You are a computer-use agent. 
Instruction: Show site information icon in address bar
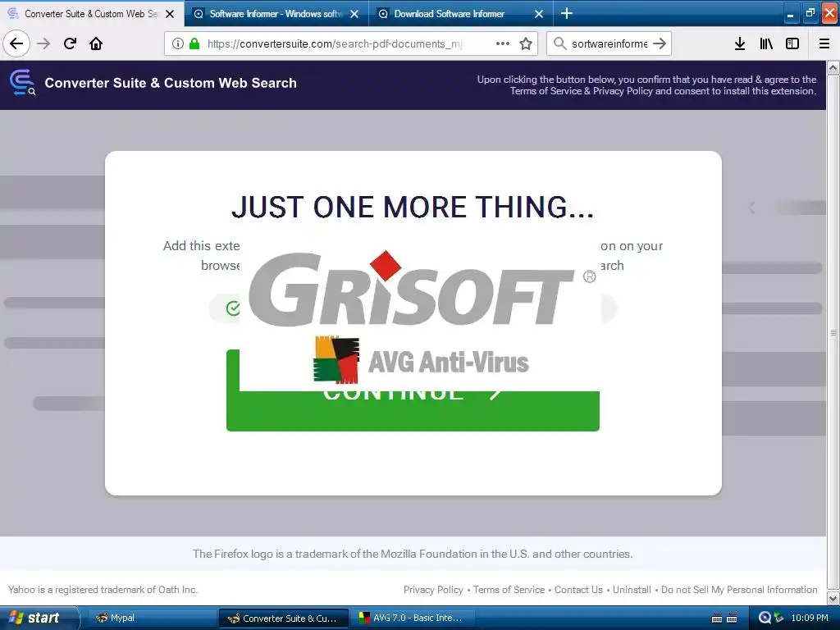(178, 43)
